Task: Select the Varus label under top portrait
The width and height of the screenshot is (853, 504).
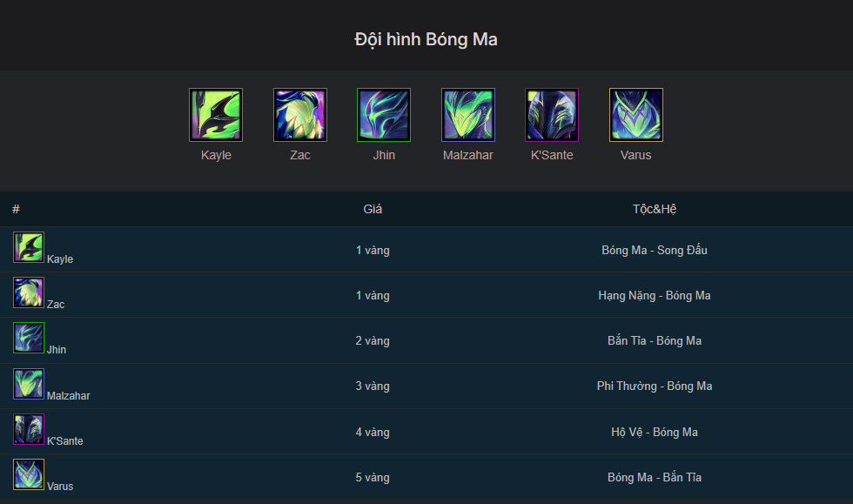Action: 636,155
